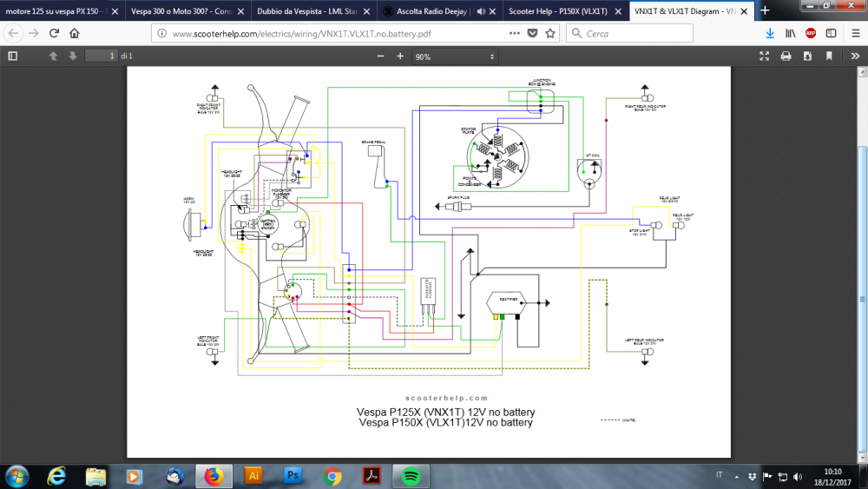The image size is (868, 489).
Task: Go to previous PDF page arrow
Action: [53, 56]
